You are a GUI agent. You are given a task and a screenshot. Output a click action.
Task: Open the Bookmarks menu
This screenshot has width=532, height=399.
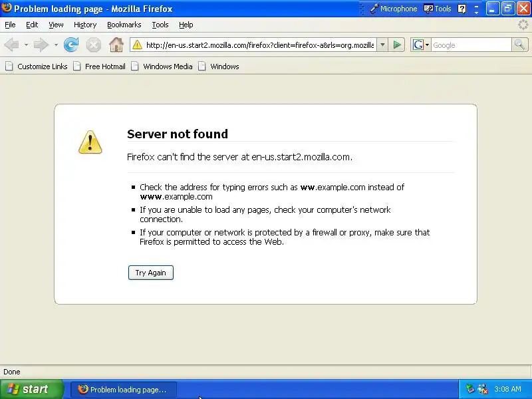pyautogui.click(x=124, y=25)
